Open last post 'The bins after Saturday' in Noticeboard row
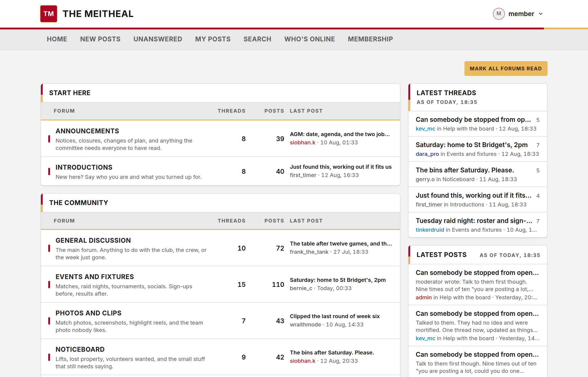Image resolution: width=588 pixels, height=377 pixels. (x=332, y=353)
